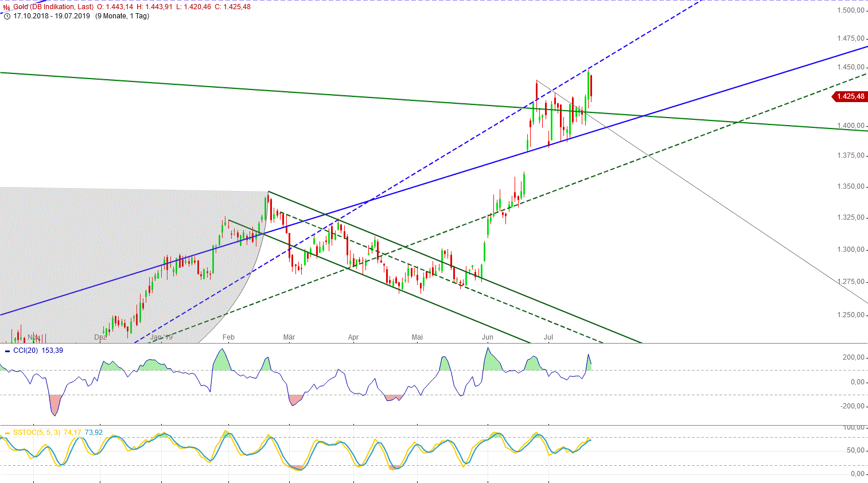Click the "1.375,00" price axis label
The image size is (868, 483).
click(850, 155)
